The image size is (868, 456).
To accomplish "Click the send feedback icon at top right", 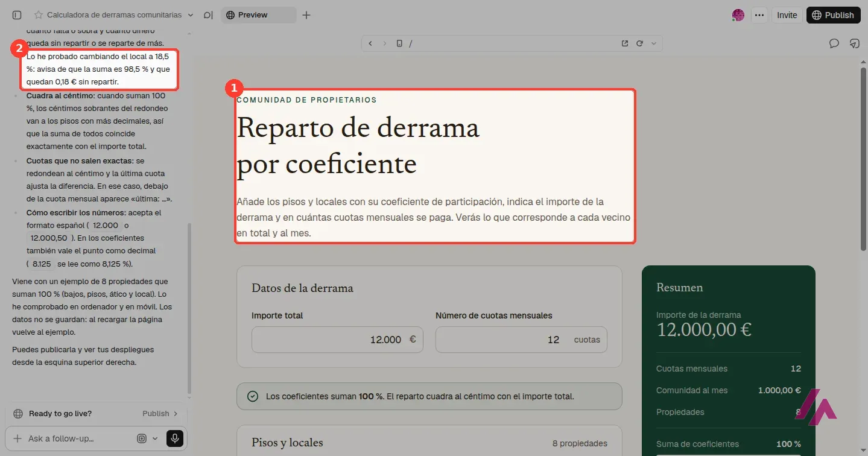I will coord(854,43).
